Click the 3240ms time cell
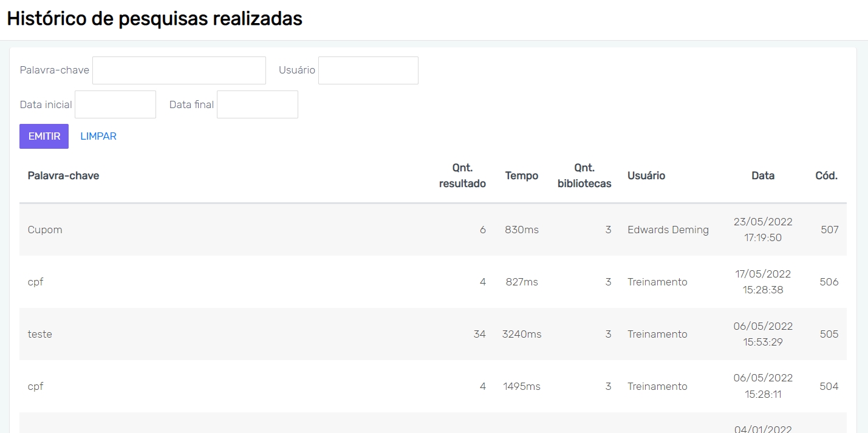The image size is (868, 433). pyautogui.click(x=522, y=334)
